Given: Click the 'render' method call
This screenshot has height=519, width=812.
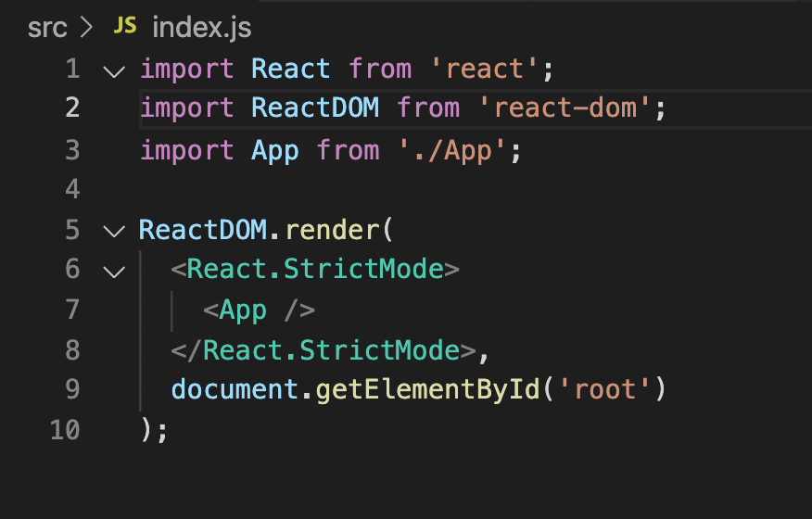Looking at the screenshot, I should pos(333,230).
